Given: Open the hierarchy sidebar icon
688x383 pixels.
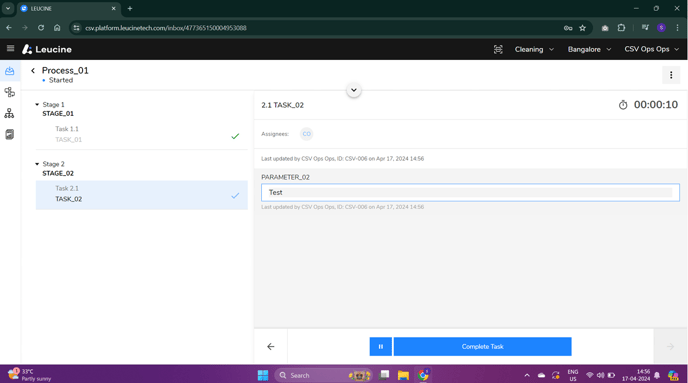Looking at the screenshot, I should tap(9, 113).
